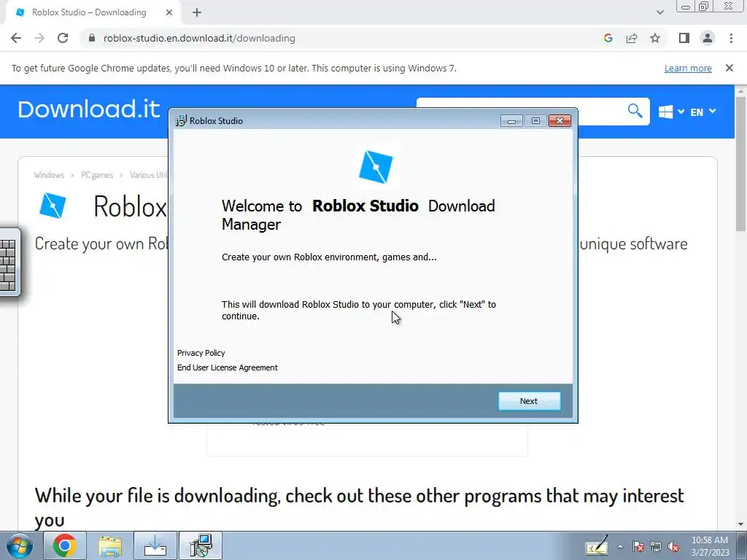The height and width of the screenshot is (560, 747).
Task: Click the download tray taskbar icon
Action: point(155,545)
